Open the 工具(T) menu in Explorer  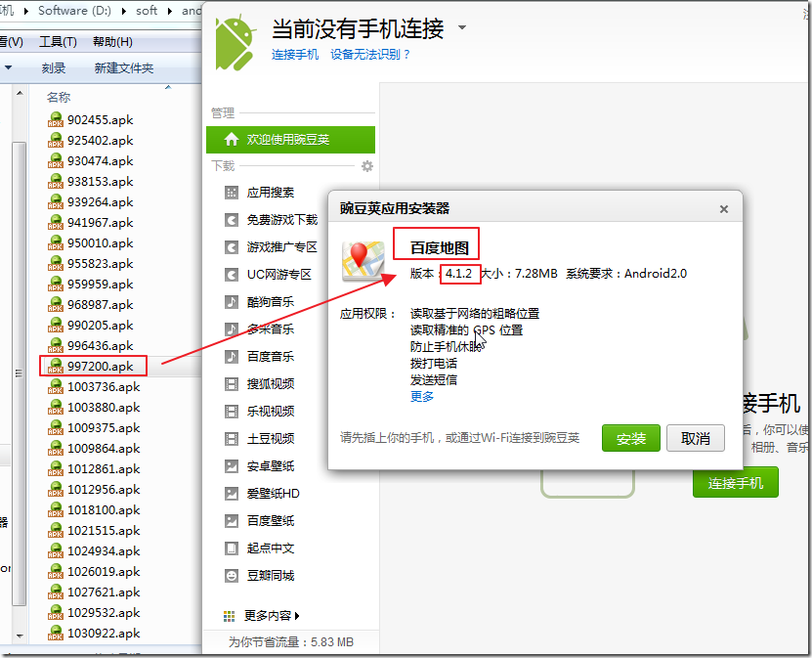[x=58, y=42]
